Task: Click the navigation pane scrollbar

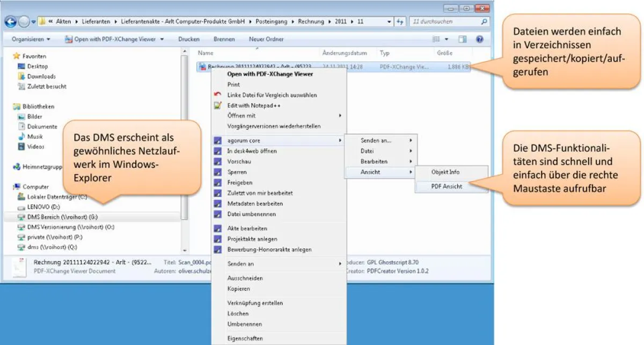Action: 185,150
